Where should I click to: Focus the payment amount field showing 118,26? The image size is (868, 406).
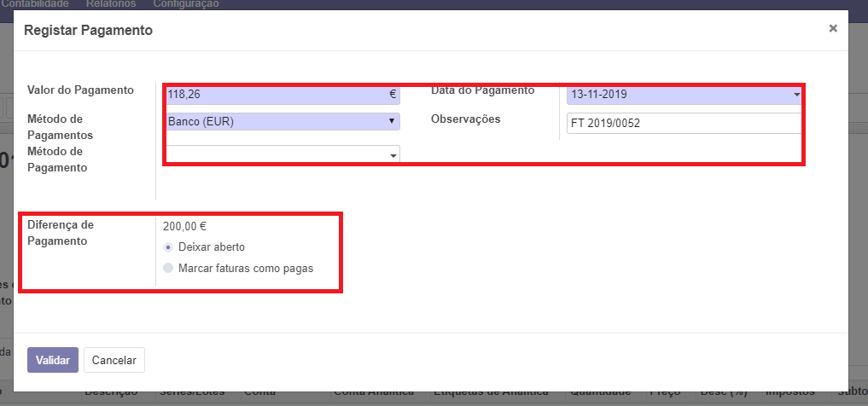pos(273,95)
